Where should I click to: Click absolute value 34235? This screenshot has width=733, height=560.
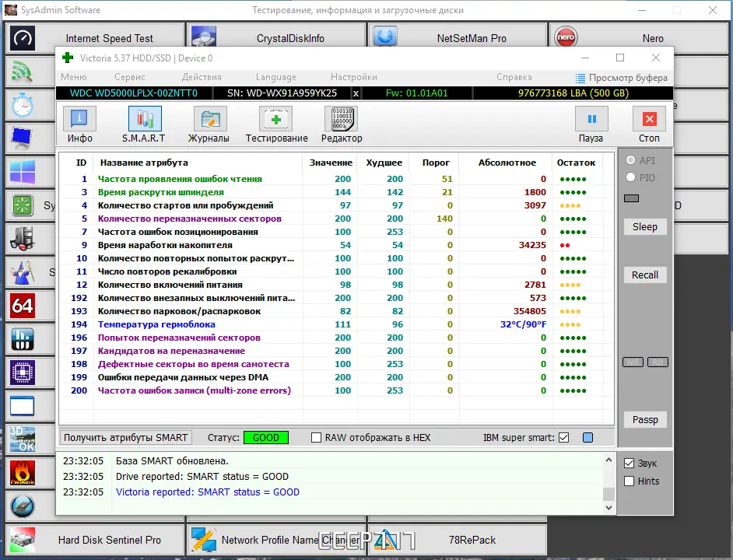[532, 246]
